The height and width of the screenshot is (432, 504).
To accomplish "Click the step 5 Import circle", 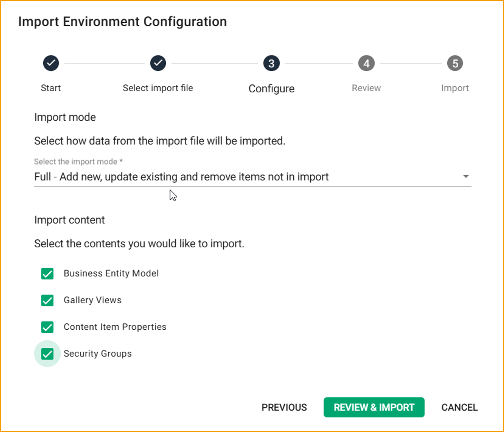I will [x=455, y=63].
